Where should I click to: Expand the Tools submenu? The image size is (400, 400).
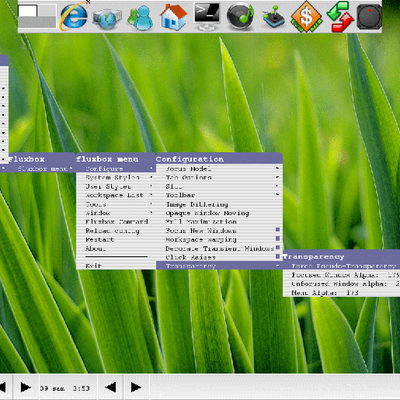coord(116,204)
